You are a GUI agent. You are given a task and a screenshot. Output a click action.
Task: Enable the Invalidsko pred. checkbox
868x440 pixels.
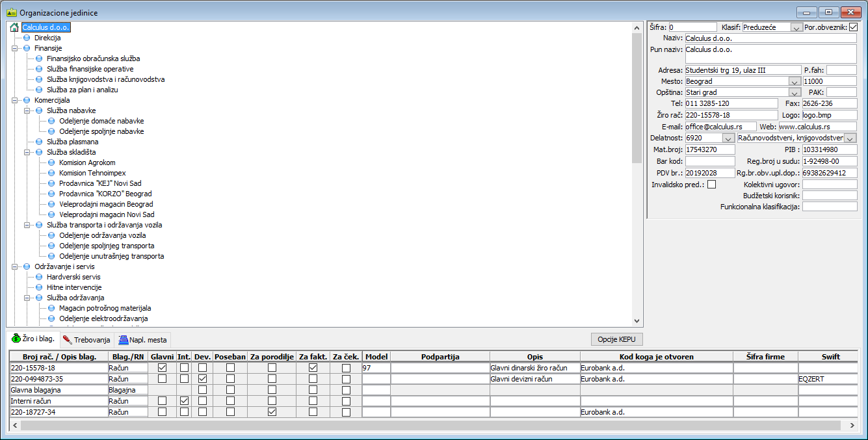pos(711,185)
